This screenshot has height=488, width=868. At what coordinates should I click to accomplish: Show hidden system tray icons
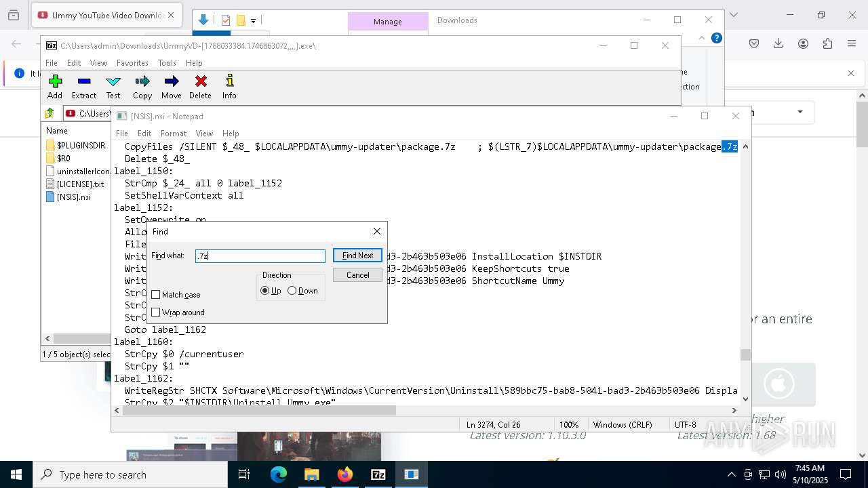coord(731,474)
